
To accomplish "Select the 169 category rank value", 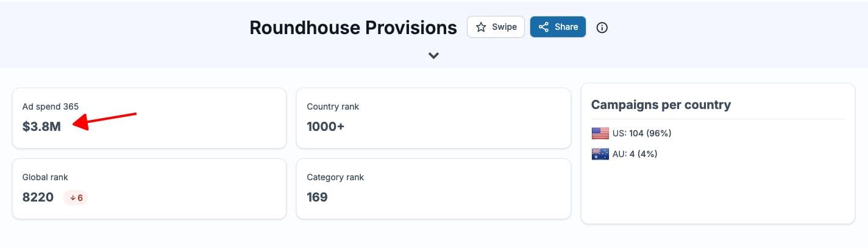I will coord(317,197).
